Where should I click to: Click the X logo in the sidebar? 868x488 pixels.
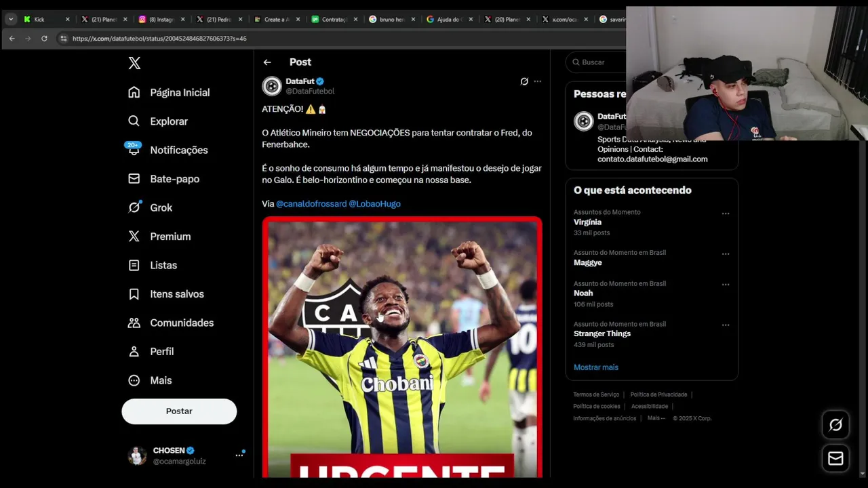coord(134,63)
